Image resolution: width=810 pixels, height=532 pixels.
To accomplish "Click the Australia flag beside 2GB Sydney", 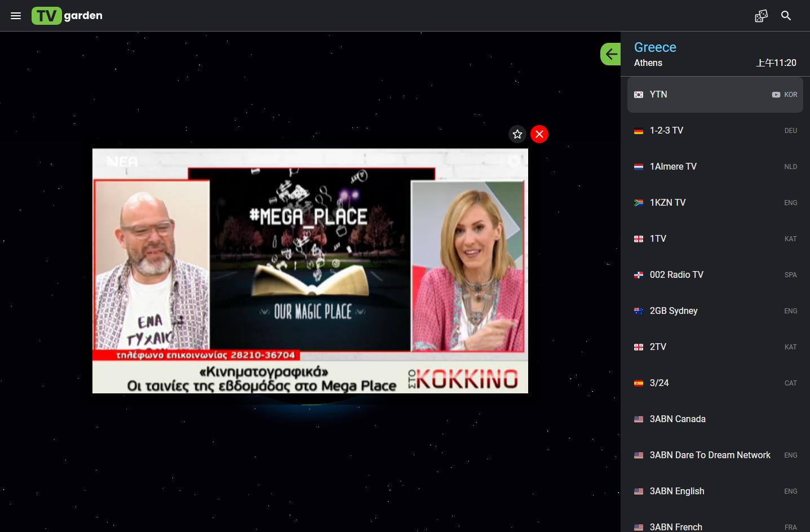I will pyautogui.click(x=639, y=311).
